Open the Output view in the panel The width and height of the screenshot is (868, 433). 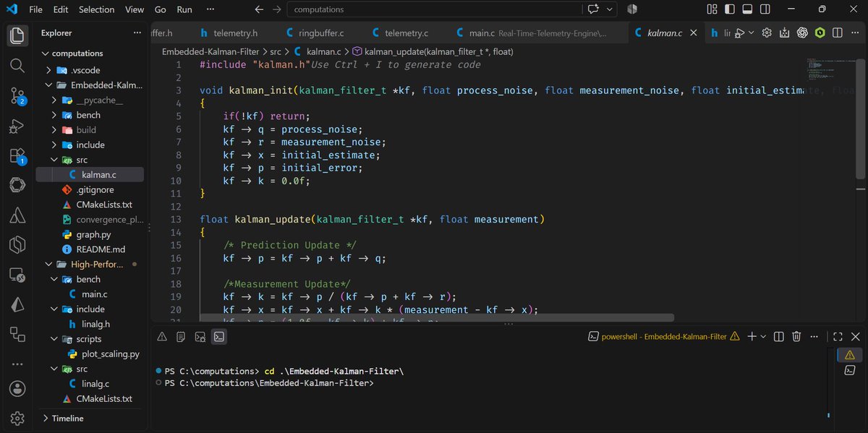point(181,336)
